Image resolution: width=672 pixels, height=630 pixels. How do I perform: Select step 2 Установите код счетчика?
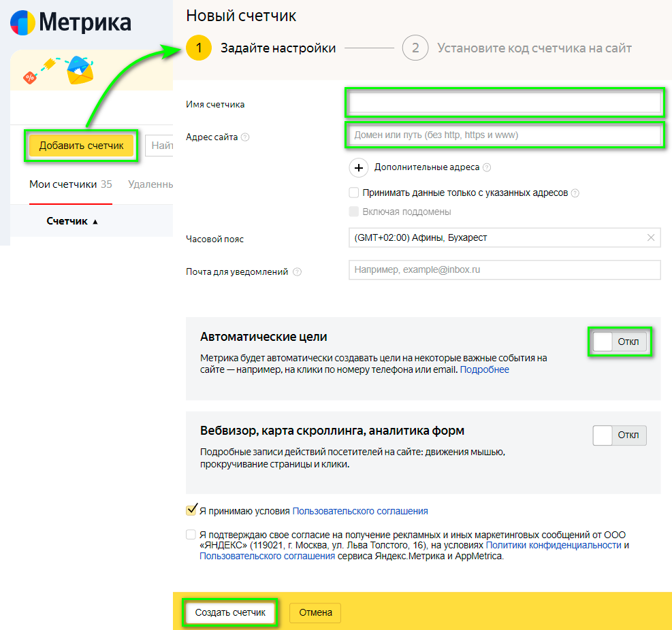[x=517, y=48]
